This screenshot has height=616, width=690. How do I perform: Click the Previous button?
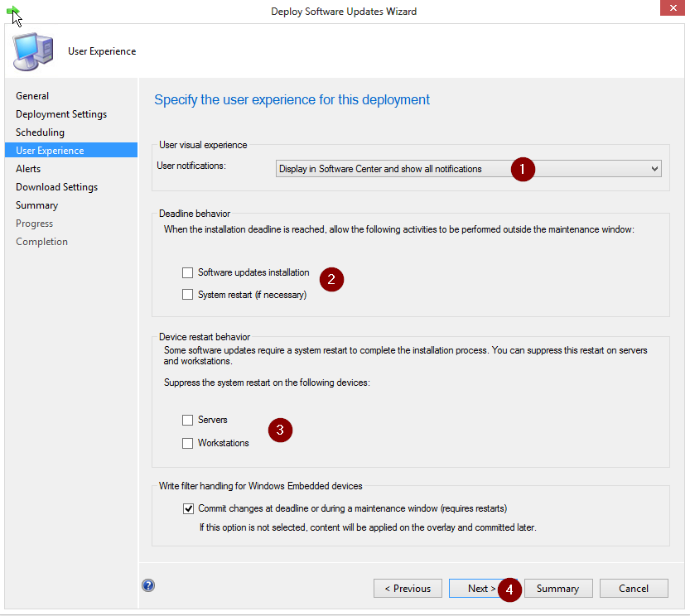point(408,589)
